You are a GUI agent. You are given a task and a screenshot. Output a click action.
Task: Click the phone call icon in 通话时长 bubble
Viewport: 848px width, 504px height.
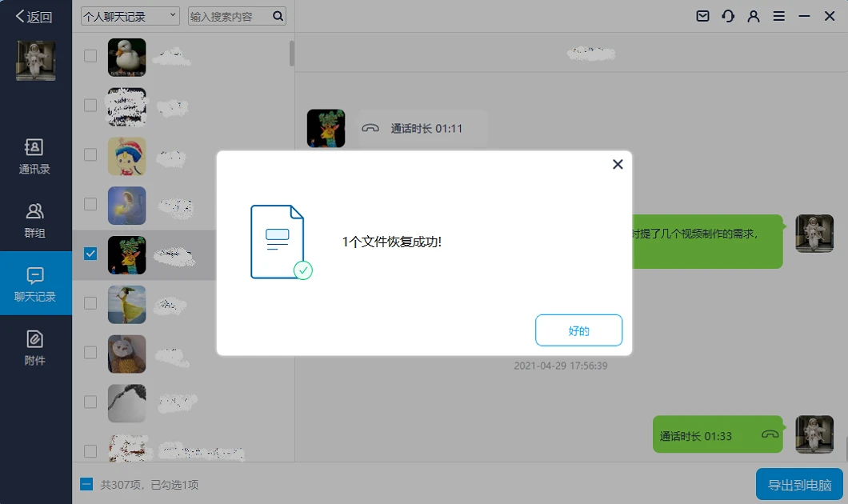pos(370,128)
